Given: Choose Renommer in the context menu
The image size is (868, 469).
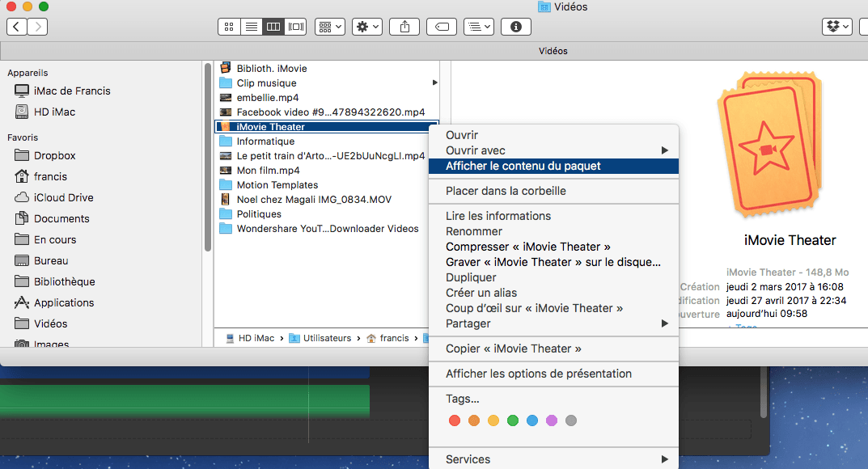Looking at the screenshot, I should (x=553, y=231).
